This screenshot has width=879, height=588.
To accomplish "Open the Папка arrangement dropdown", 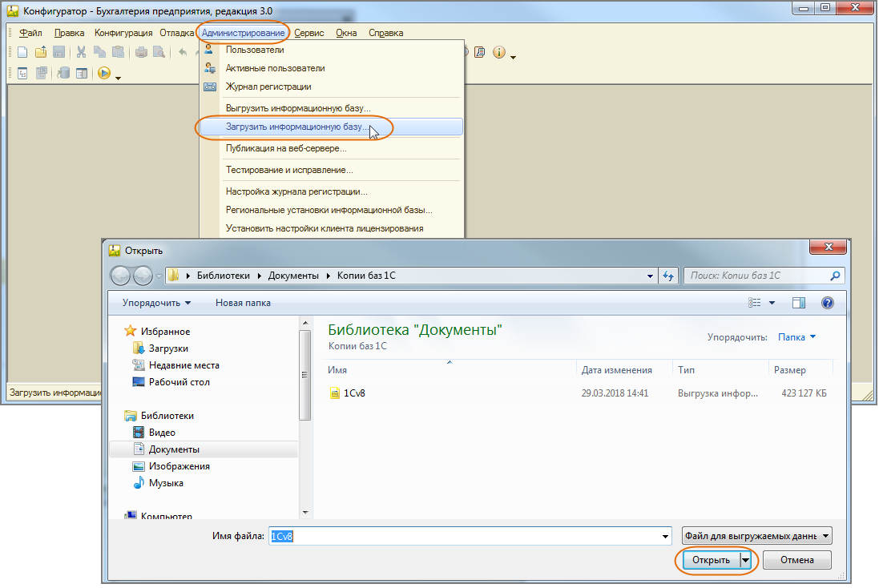I will click(x=796, y=337).
